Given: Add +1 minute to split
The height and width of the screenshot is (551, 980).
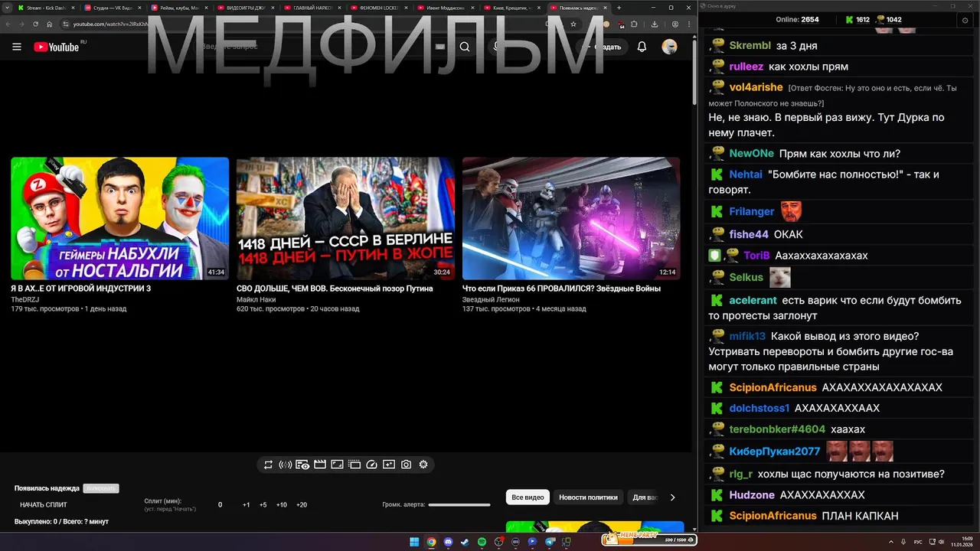Looking at the screenshot, I should pyautogui.click(x=247, y=505).
